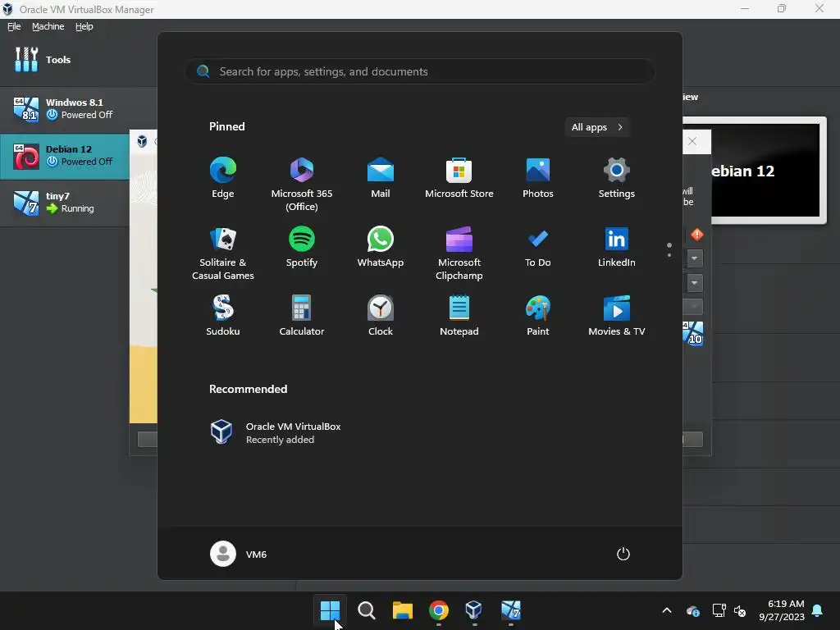
Task: Expand the first dropdown in background dialog
Action: tap(694, 258)
